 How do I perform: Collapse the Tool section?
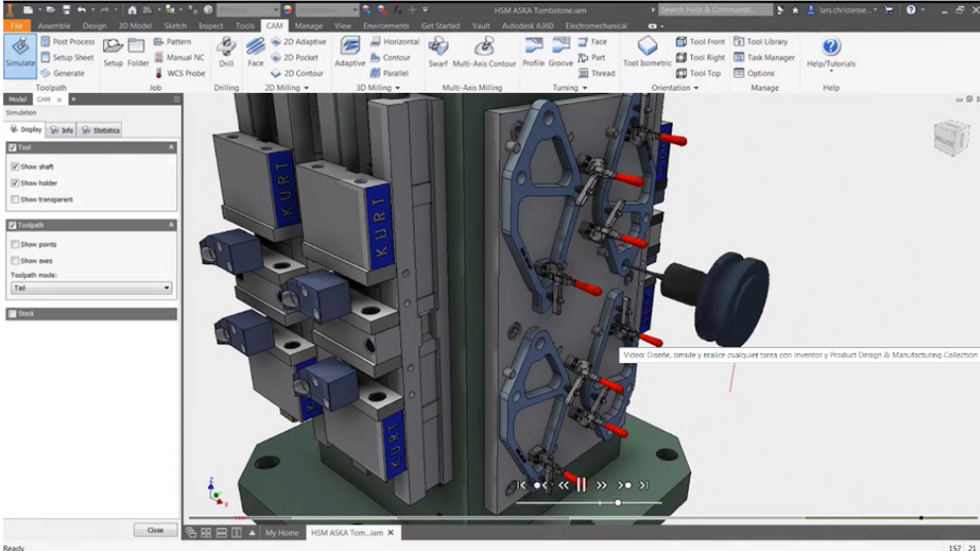[171, 147]
